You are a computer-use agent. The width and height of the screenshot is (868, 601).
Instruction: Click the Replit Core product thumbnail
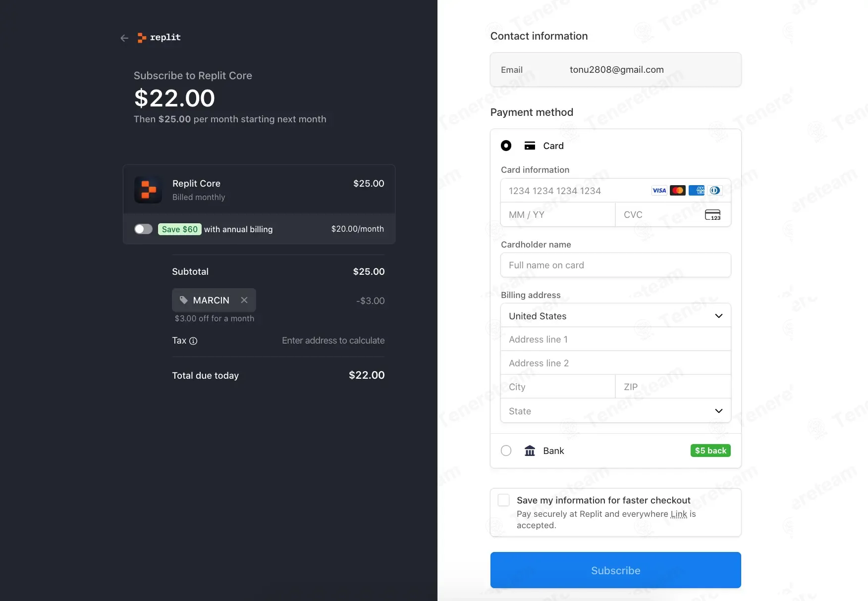[148, 190]
